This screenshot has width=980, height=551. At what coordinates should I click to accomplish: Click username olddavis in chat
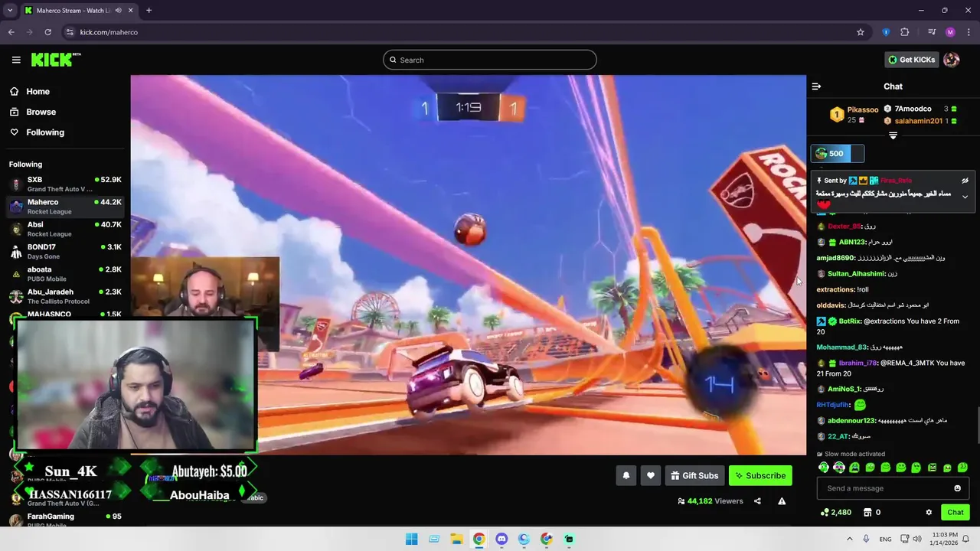click(x=831, y=305)
